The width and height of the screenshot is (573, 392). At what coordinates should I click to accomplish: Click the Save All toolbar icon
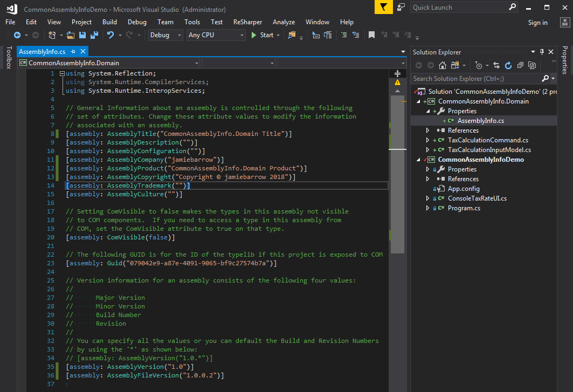(x=94, y=35)
